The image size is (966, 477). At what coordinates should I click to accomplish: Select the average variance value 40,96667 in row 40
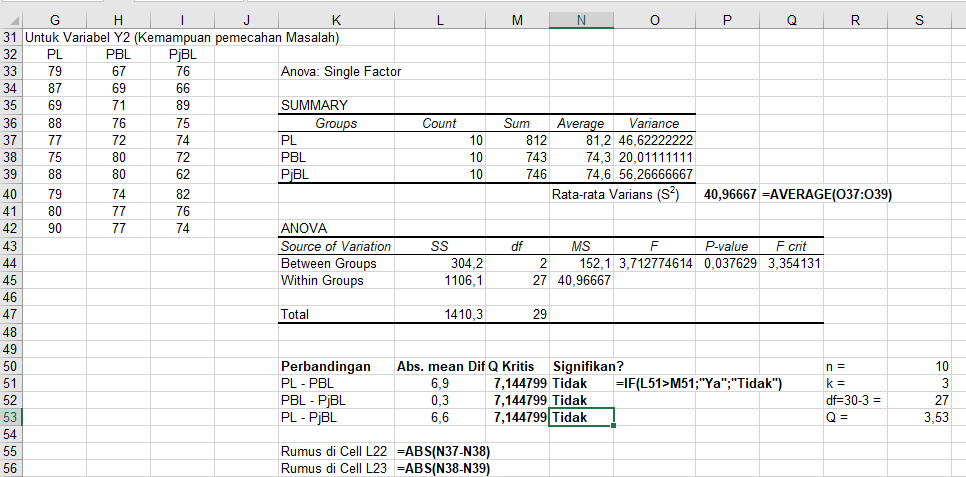coord(730,194)
